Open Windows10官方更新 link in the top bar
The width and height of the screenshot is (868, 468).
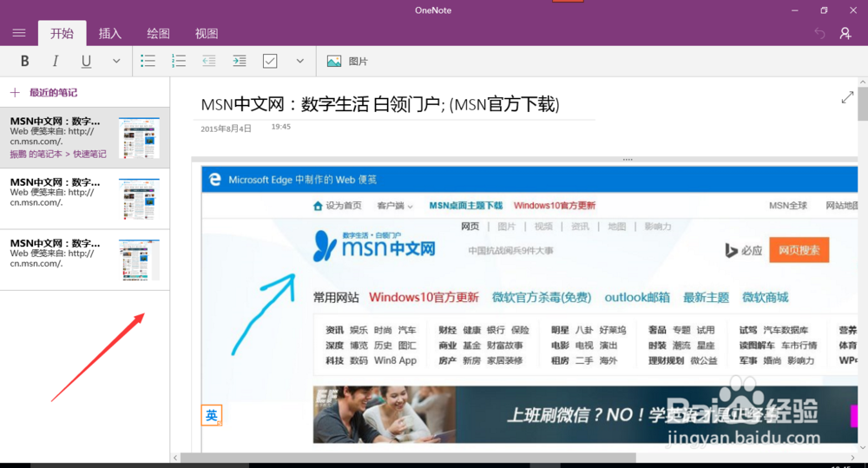tap(554, 206)
